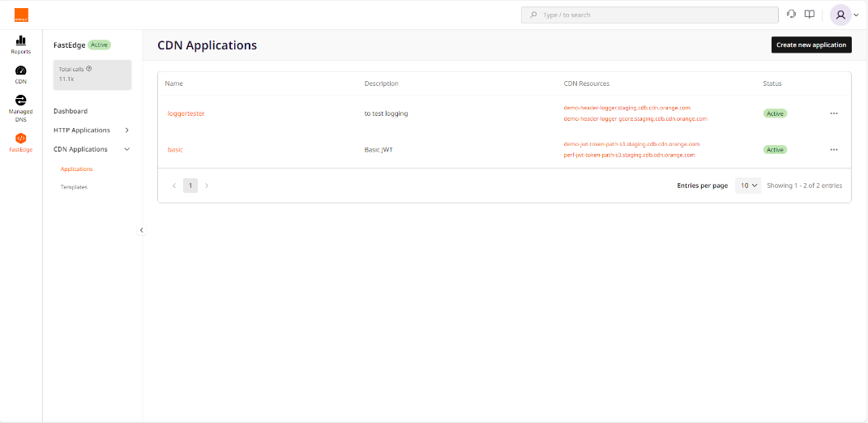This screenshot has height=423, width=868.
Task: Open the documentation book icon
Action: pyautogui.click(x=809, y=15)
